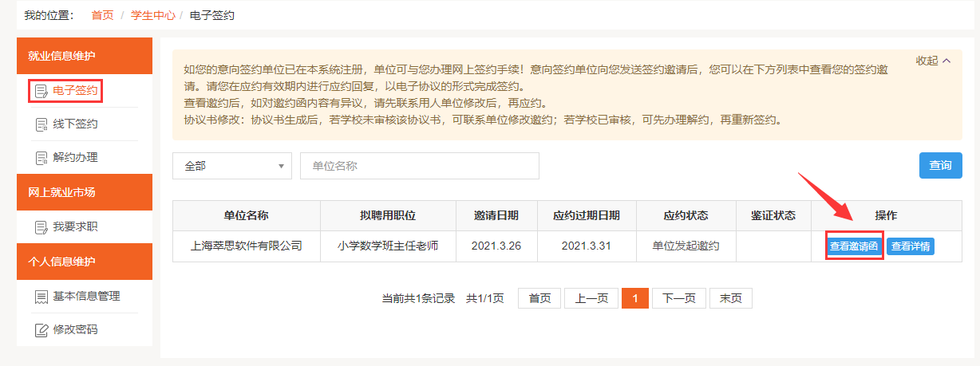Open the 全部 status dropdown

(231, 166)
